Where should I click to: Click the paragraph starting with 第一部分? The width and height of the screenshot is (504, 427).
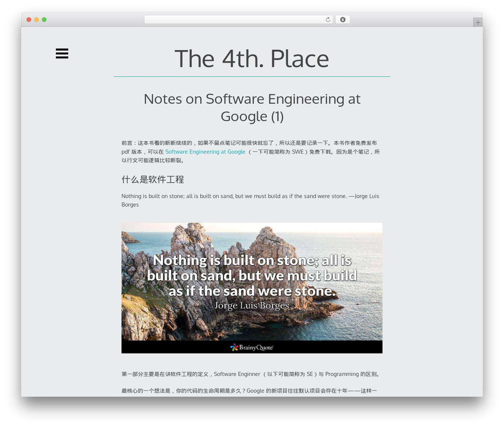251,374
